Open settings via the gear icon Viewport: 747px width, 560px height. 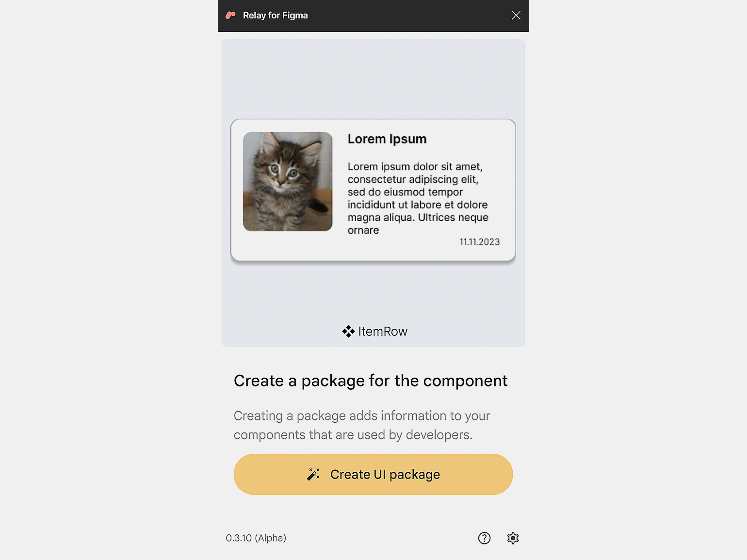[513, 538]
